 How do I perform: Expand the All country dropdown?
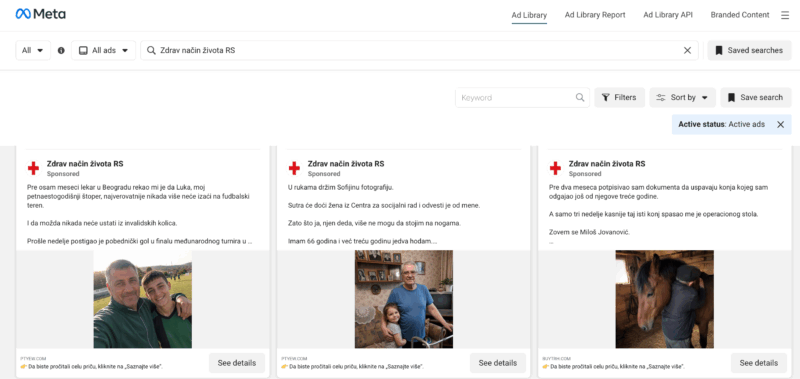[x=33, y=50]
